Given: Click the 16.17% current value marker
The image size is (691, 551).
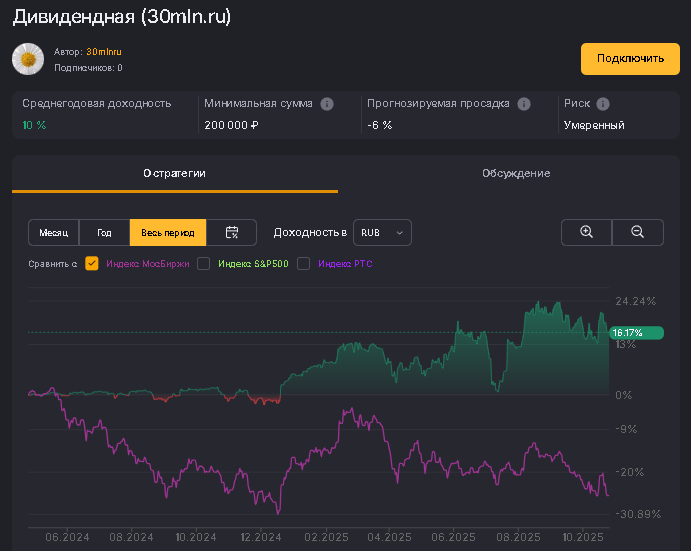Looking at the screenshot, I should [x=635, y=332].
